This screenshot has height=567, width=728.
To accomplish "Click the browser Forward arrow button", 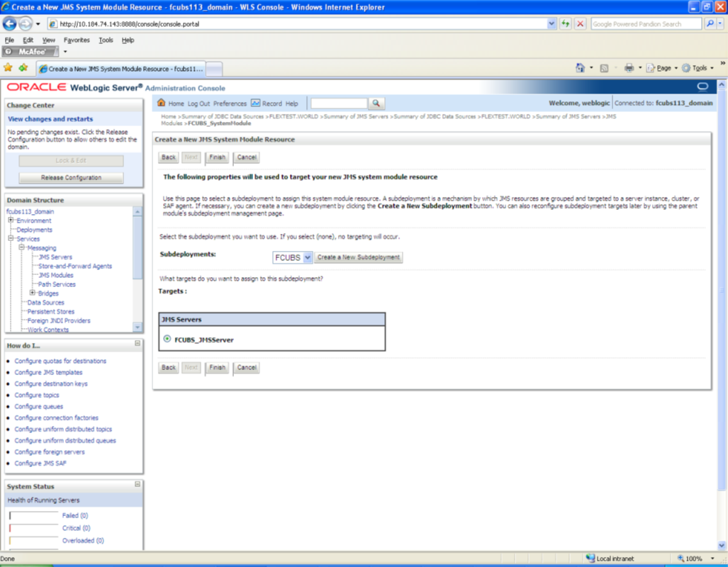I will 26,23.
